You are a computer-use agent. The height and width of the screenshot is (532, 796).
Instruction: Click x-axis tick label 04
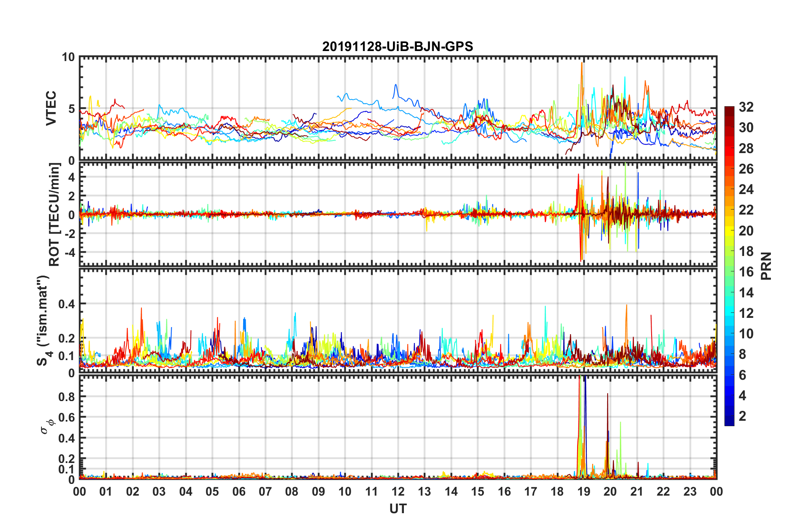[x=186, y=491]
